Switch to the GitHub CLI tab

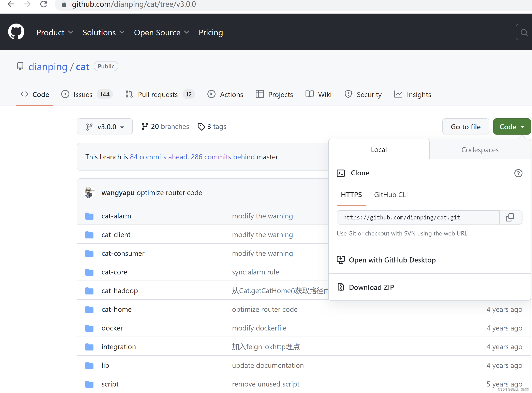click(x=391, y=194)
